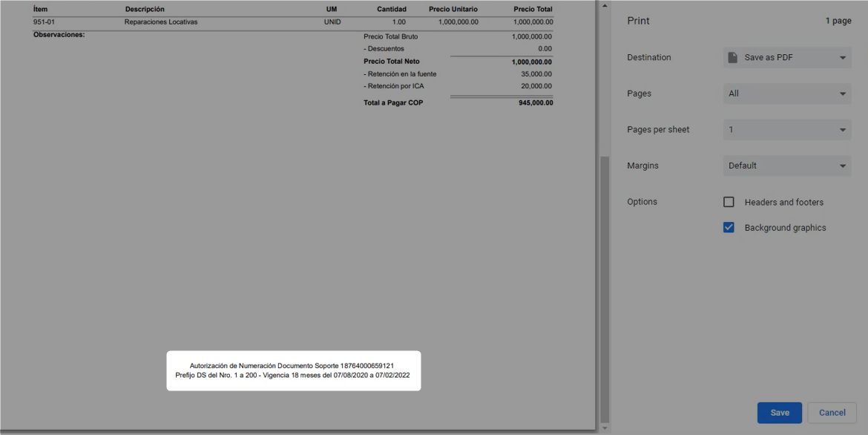Open the Margins dropdown showing Default
Image resolution: width=868 pixels, height=435 pixels.
pos(787,166)
